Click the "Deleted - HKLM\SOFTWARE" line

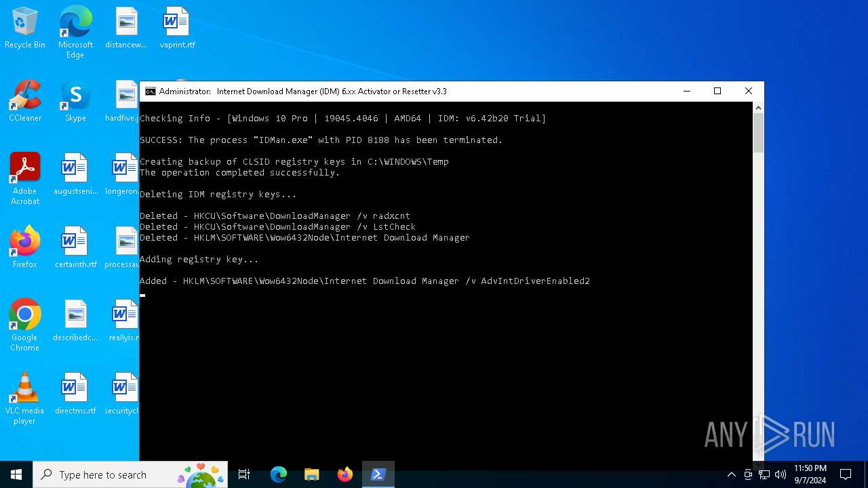click(304, 237)
